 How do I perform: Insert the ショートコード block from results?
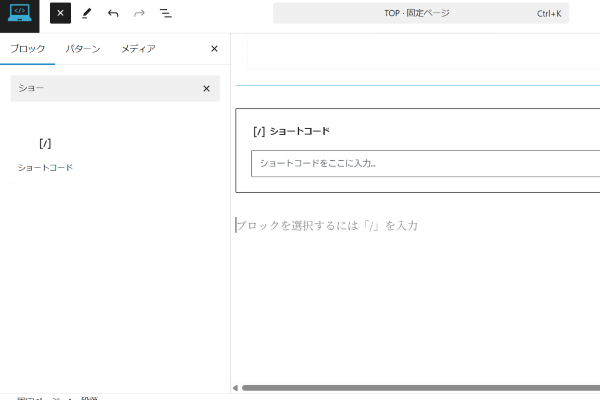point(45,153)
